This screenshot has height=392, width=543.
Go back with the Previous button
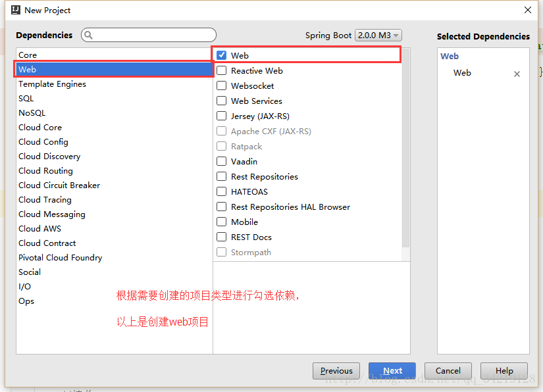336,371
